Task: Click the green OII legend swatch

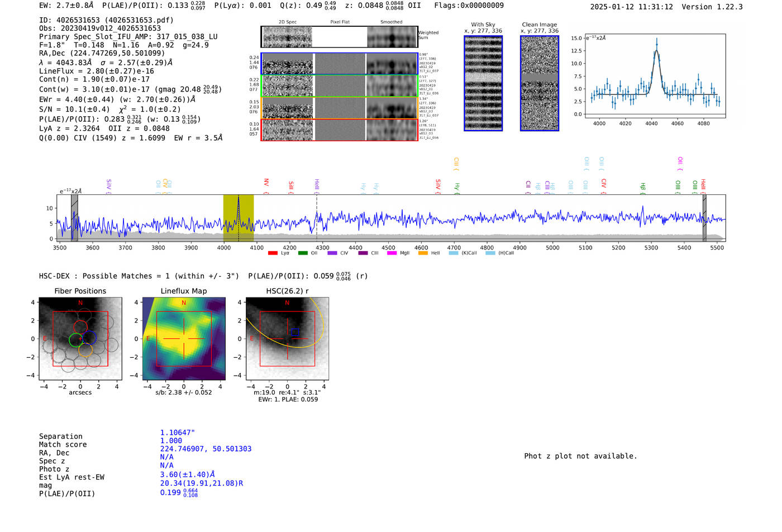Action: click(x=303, y=253)
